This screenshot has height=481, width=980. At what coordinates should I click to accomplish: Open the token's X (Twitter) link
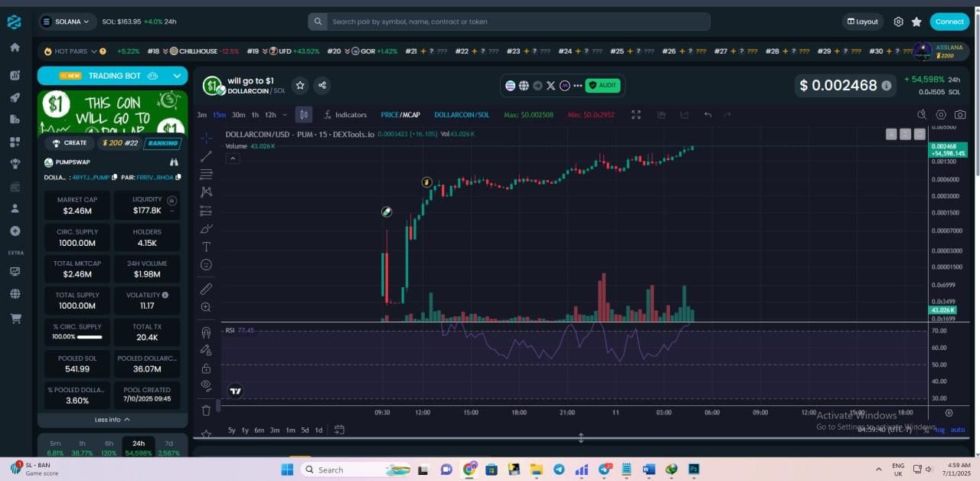click(x=550, y=86)
